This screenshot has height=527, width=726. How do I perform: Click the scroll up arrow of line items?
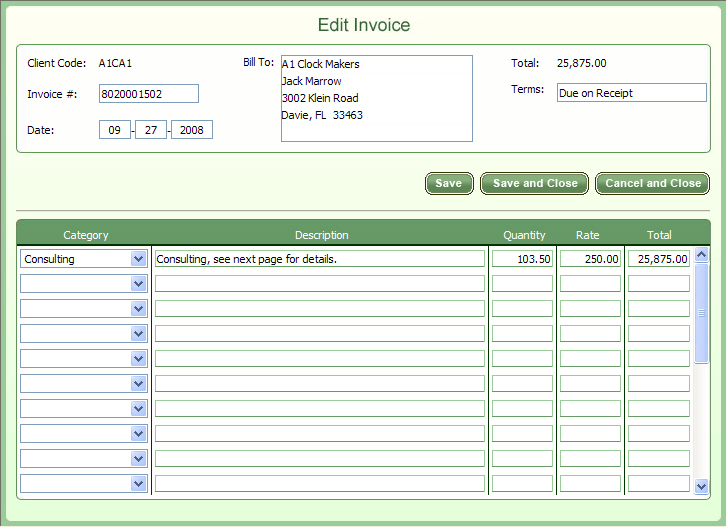point(701,254)
